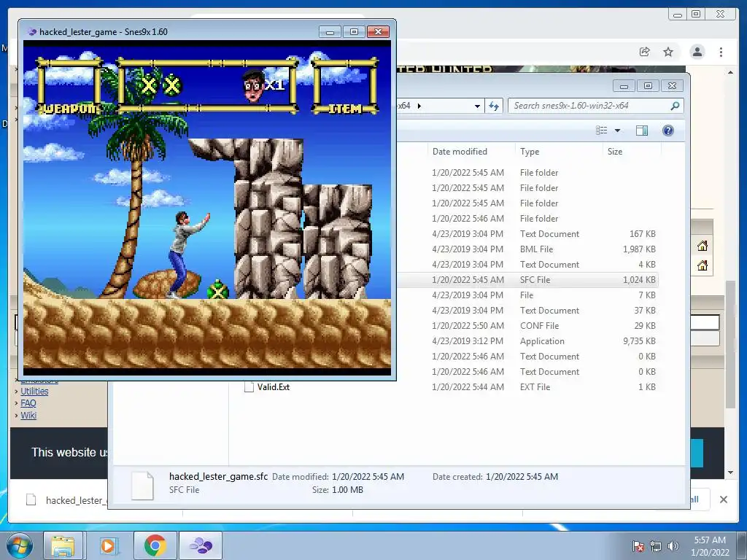Select the BML File row
The width and height of the screenshot is (747, 560).
pyautogui.click(x=528, y=249)
